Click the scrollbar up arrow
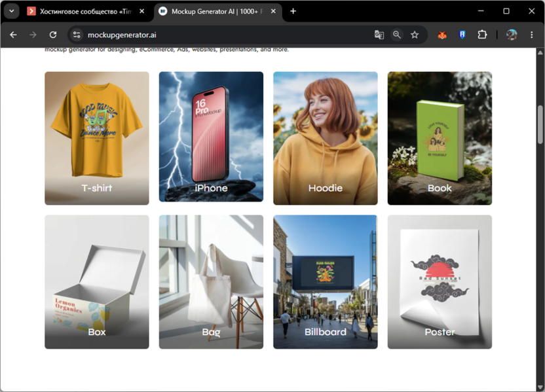The image size is (545, 392). (x=540, y=53)
